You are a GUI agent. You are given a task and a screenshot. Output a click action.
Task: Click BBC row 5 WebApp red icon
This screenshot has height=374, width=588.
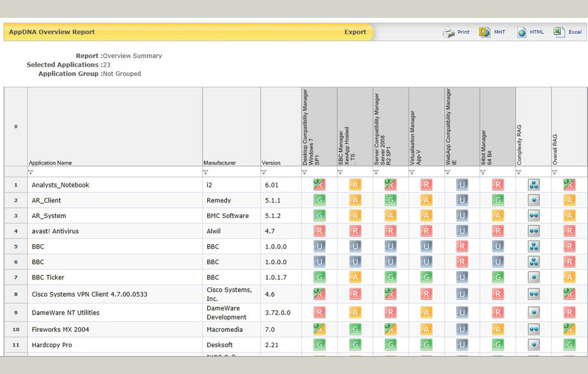(x=462, y=246)
